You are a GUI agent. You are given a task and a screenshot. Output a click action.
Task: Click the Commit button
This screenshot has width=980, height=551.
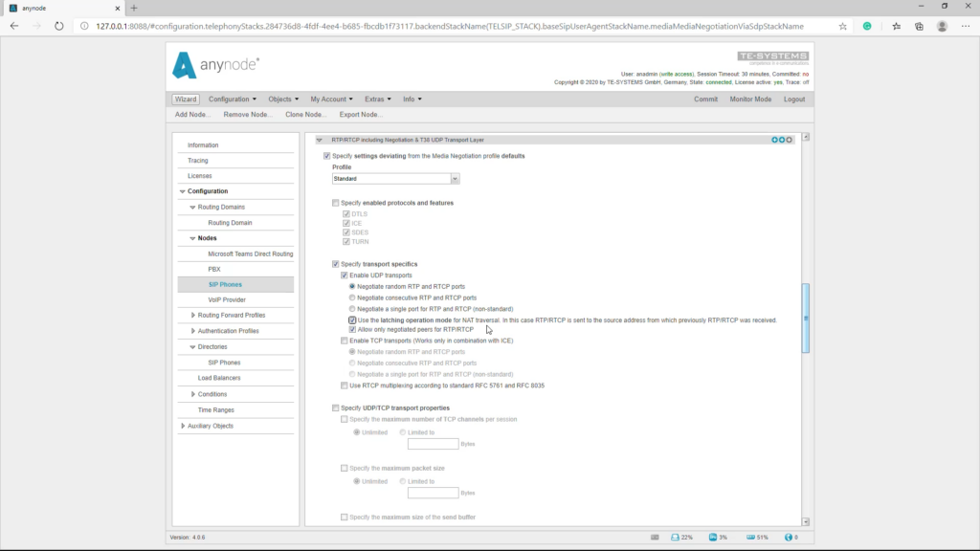pyautogui.click(x=705, y=99)
